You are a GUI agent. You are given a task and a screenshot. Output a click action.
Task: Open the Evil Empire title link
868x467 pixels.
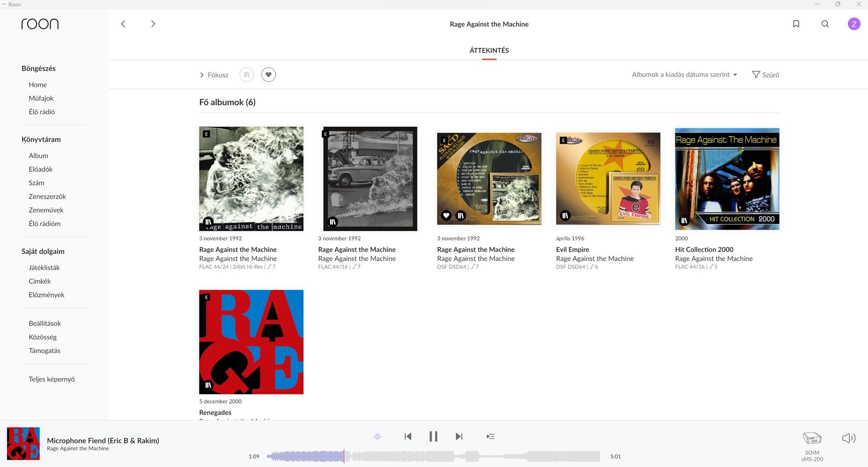[572, 249]
